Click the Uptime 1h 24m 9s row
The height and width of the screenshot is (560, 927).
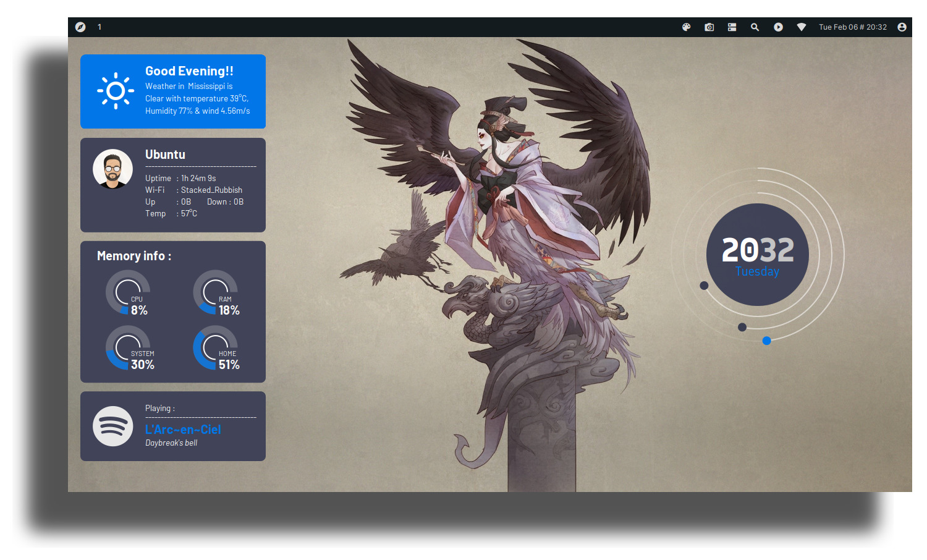point(180,178)
